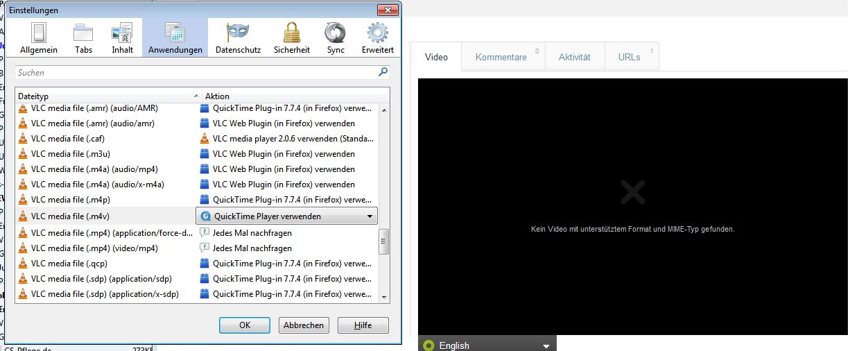Open the English language dropdown

coord(487,345)
